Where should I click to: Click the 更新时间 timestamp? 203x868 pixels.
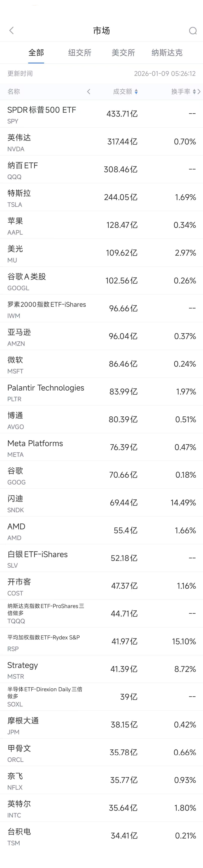click(164, 73)
